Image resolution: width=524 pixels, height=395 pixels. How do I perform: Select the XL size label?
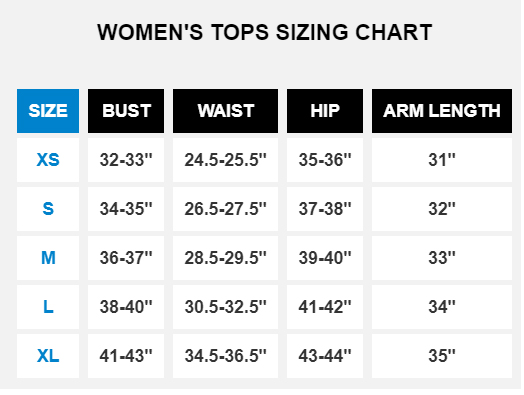click(x=48, y=356)
